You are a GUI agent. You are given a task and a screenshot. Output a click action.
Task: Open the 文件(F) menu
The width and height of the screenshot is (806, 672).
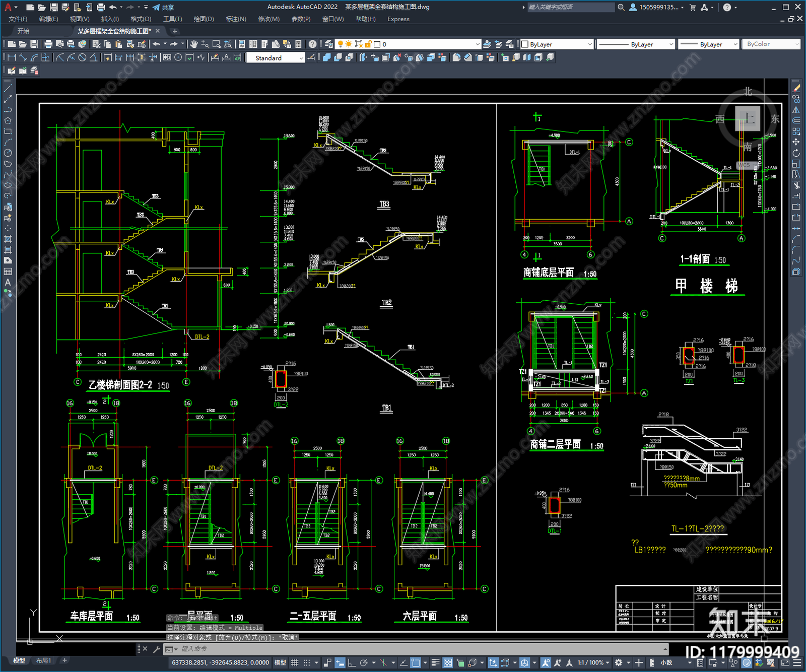(x=18, y=19)
